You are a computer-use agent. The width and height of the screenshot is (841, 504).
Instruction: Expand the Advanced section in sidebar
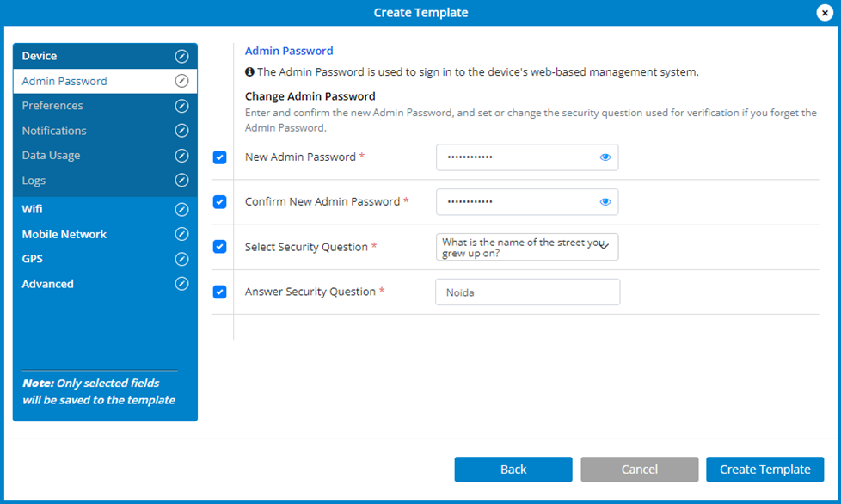[x=48, y=284]
